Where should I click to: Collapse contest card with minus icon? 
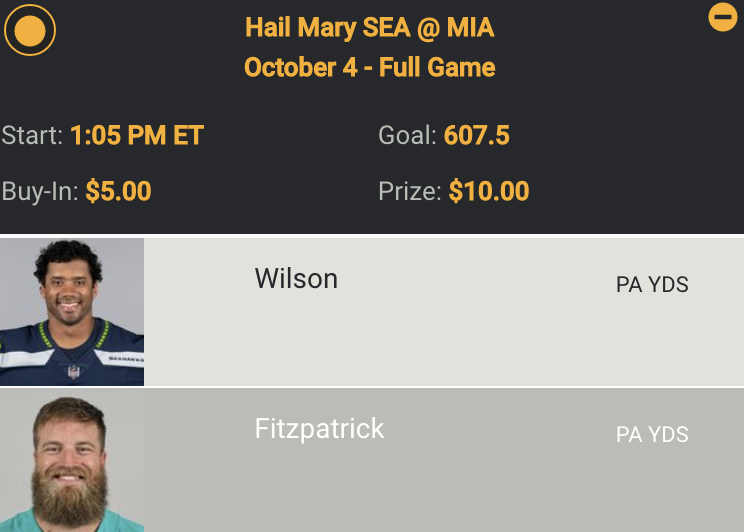(722, 17)
